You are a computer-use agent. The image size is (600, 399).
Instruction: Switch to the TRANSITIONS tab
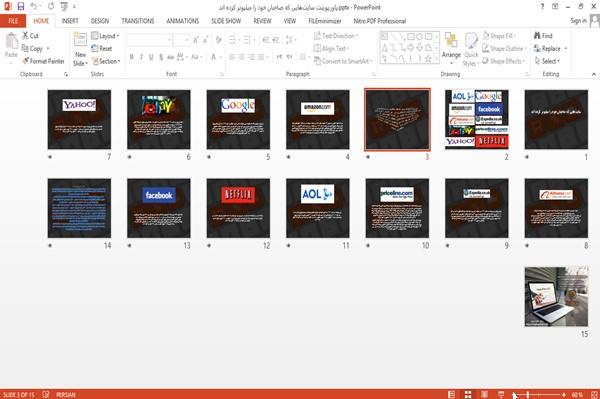pyautogui.click(x=138, y=21)
